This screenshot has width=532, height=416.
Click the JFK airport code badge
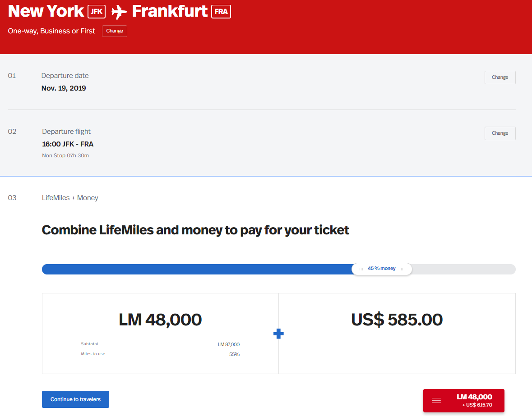pos(96,12)
